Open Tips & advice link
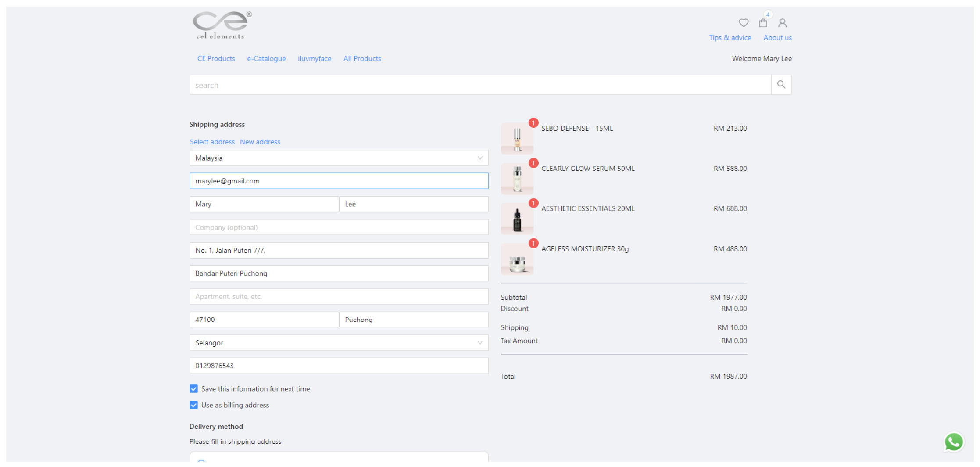The width and height of the screenshot is (980, 467). click(730, 37)
